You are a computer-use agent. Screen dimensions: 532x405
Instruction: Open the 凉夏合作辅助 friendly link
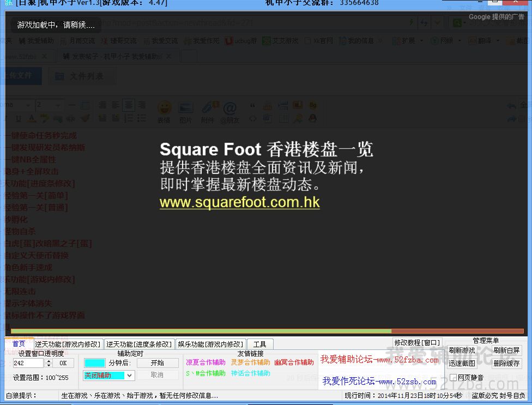[x=205, y=362]
